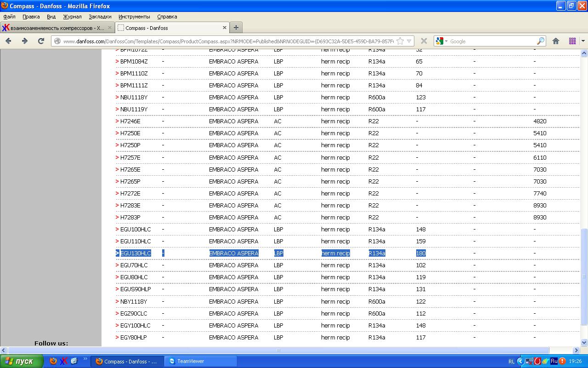Open the Справка menu
The image size is (588, 368).
pyautogui.click(x=167, y=17)
